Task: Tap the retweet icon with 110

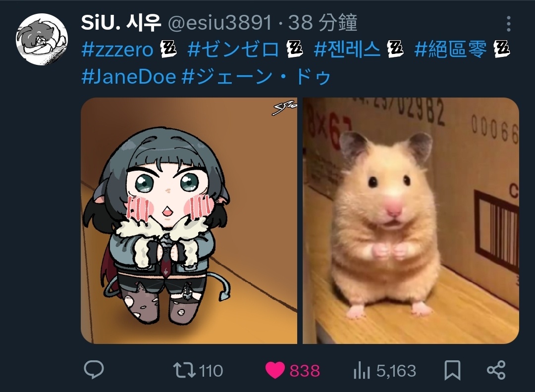Action: (x=185, y=370)
